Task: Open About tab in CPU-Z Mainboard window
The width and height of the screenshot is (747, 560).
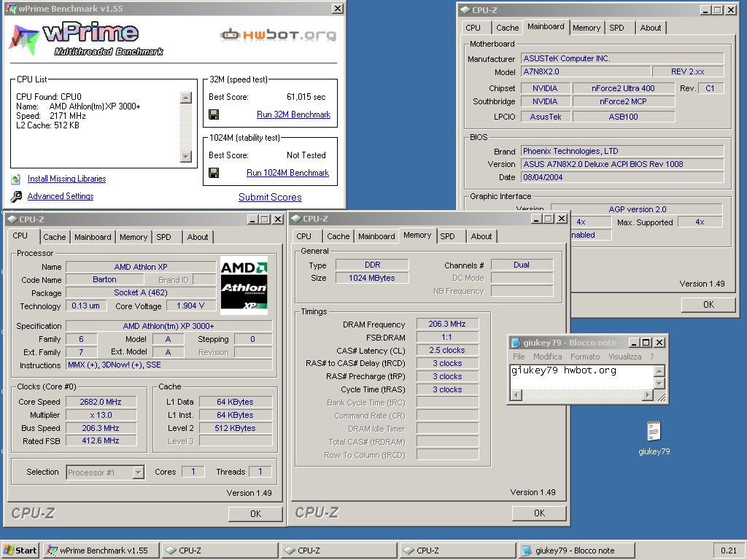Action: tap(650, 28)
